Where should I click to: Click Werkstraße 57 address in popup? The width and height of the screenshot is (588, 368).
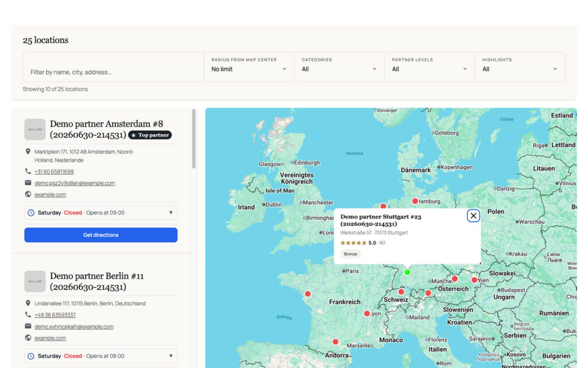(x=374, y=233)
